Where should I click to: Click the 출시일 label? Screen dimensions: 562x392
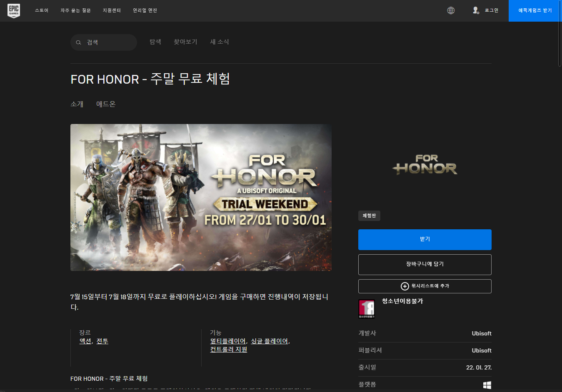point(367,367)
